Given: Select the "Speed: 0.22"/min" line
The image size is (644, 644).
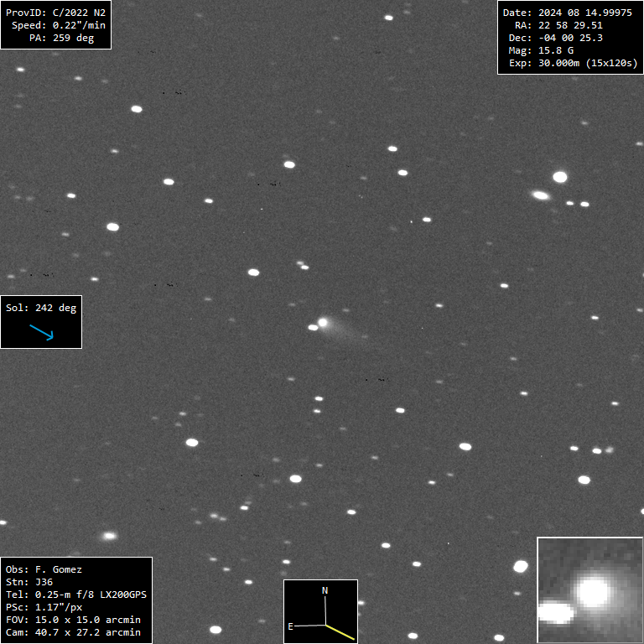Looking at the screenshot, I should pos(59,25).
